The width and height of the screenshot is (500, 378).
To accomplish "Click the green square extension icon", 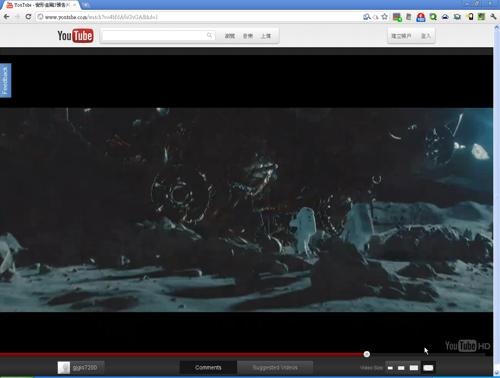I will point(481,17).
